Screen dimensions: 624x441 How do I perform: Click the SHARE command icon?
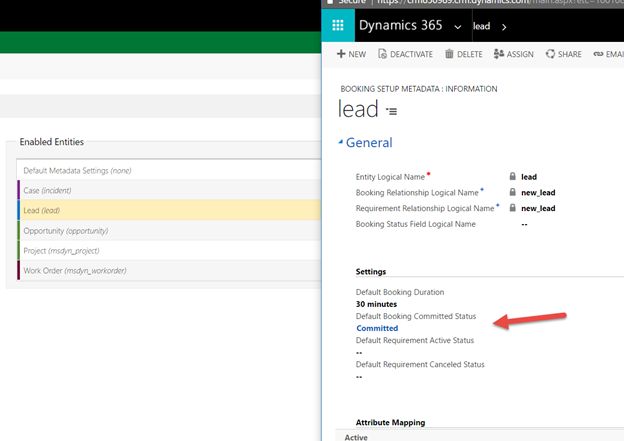point(550,54)
